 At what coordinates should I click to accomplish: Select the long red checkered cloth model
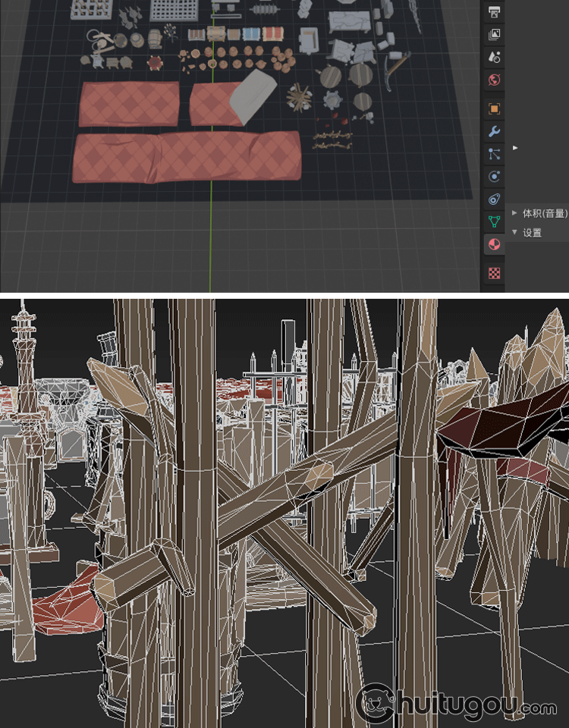187,156
